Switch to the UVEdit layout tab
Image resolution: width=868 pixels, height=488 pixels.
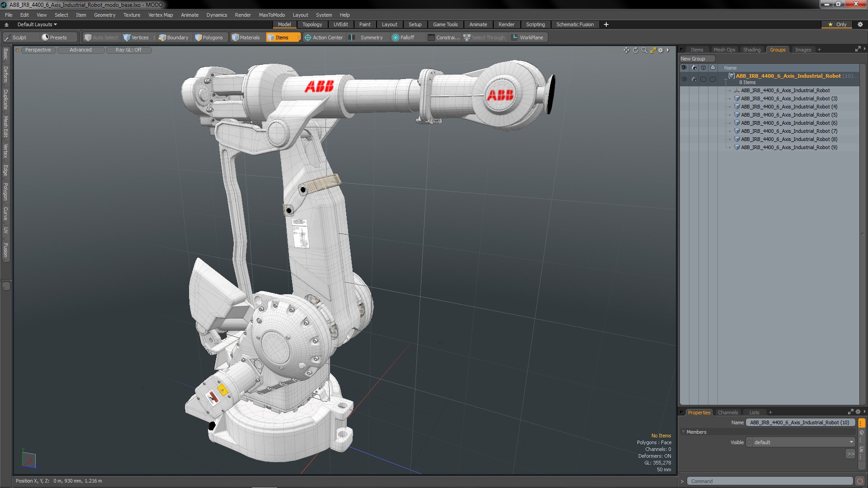[340, 24]
